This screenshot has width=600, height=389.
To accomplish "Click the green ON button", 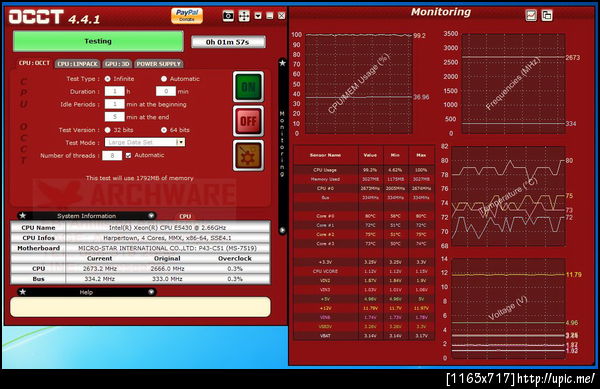I will coord(248,87).
